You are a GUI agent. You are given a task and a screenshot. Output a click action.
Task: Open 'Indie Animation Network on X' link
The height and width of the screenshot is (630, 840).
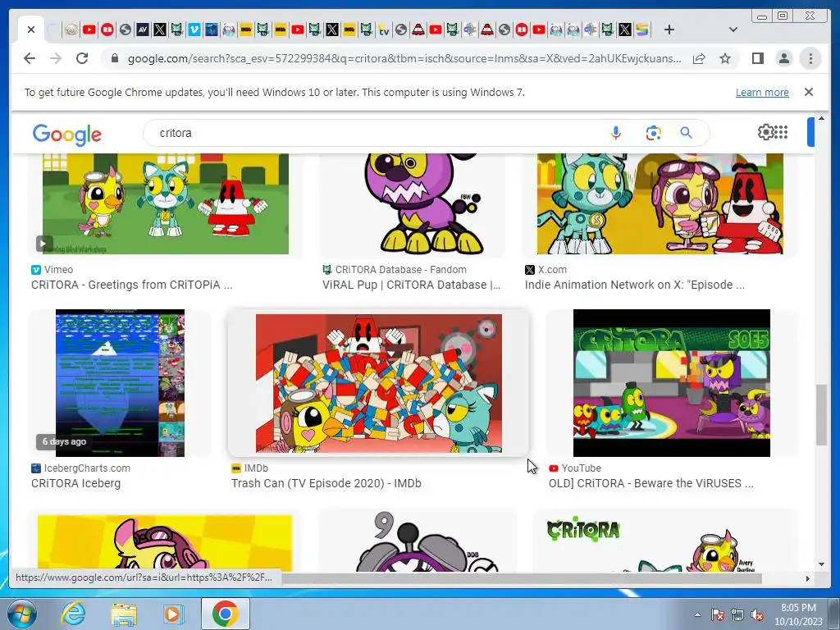coord(635,285)
